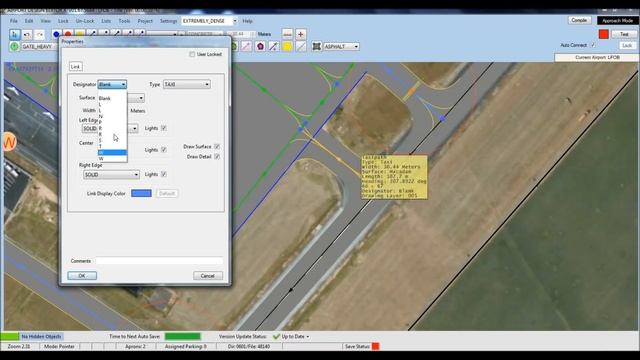Choose Blank in designator list
The width and height of the screenshot is (640, 360).
pos(112,98)
